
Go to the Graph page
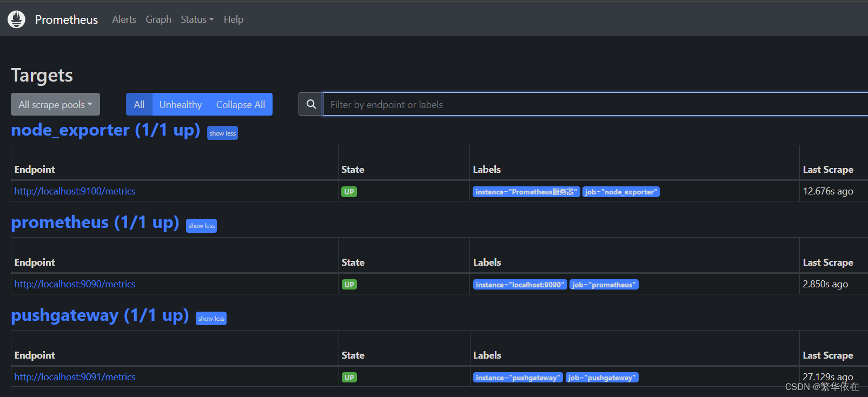point(158,19)
